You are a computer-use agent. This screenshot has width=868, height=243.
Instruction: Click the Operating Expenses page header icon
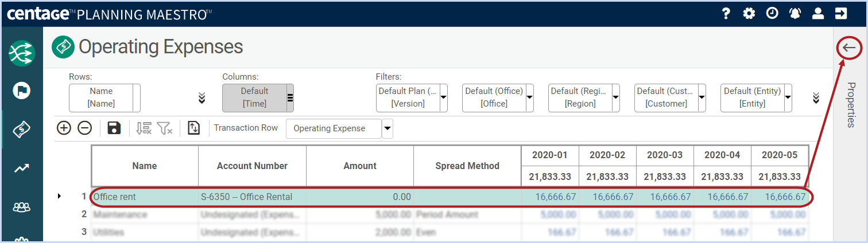coord(63,47)
